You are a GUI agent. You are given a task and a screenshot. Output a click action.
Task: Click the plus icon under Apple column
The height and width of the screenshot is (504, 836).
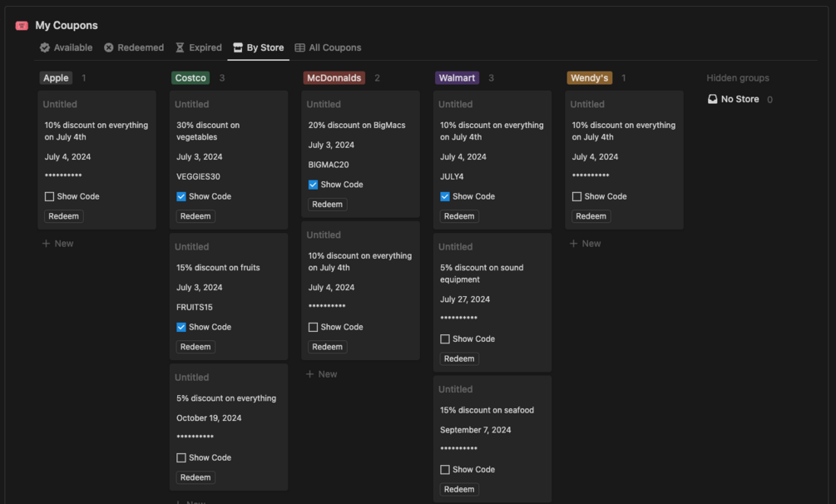[47, 244]
